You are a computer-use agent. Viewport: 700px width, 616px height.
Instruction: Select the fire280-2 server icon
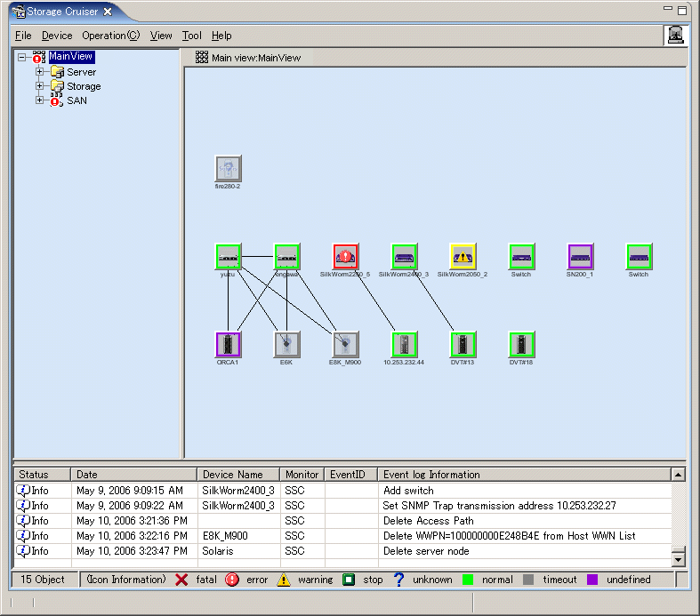coord(228,169)
